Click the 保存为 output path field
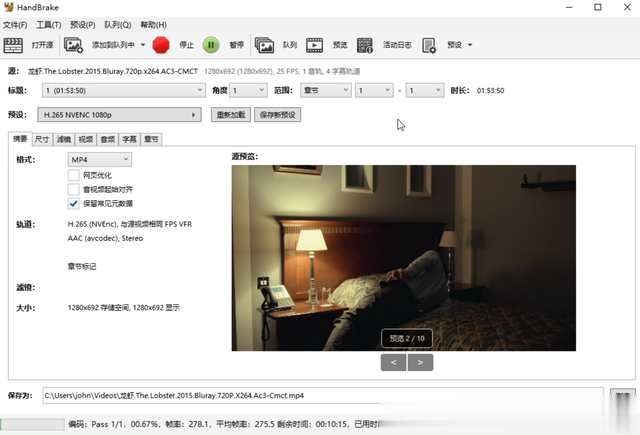 click(322, 395)
